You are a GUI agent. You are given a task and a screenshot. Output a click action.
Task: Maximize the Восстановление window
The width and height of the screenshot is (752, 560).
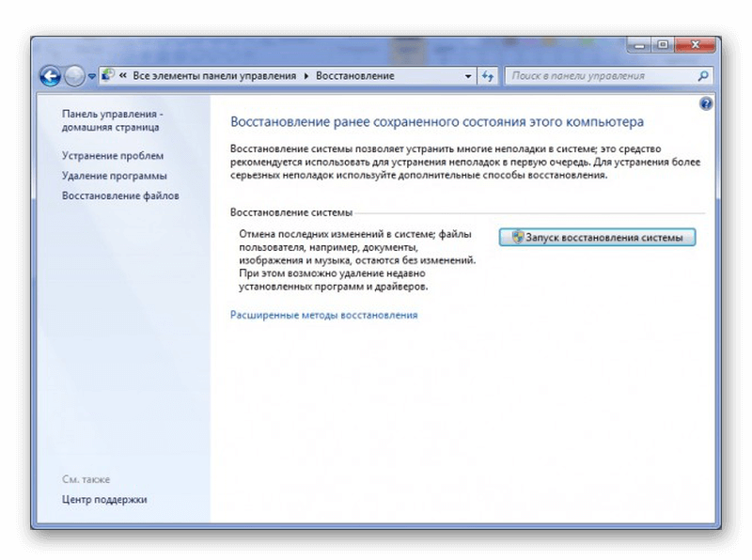663,45
